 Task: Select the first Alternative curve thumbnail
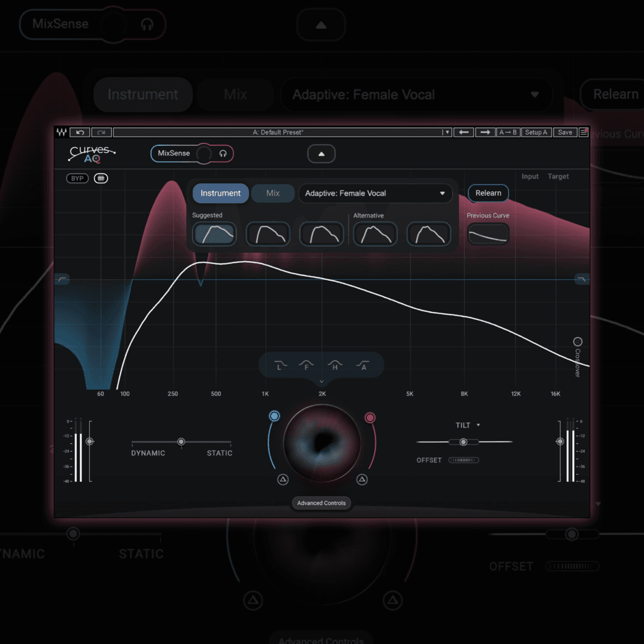coord(375,234)
